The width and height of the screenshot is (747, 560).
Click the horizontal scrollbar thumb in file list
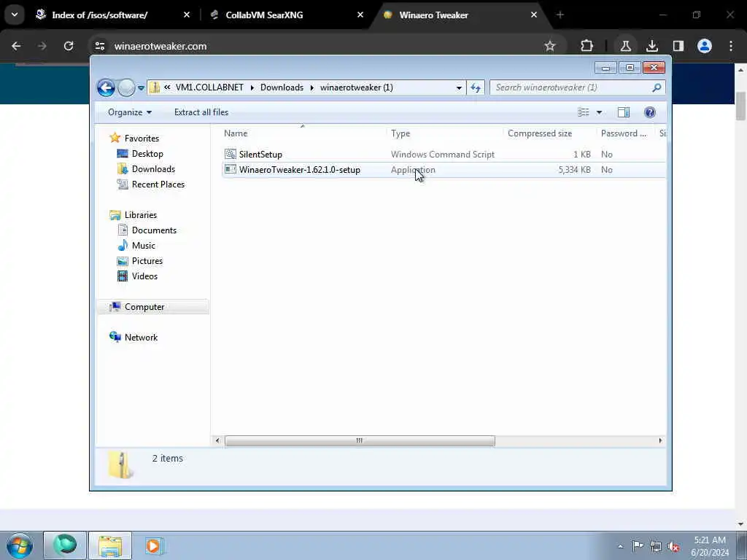[x=360, y=440]
